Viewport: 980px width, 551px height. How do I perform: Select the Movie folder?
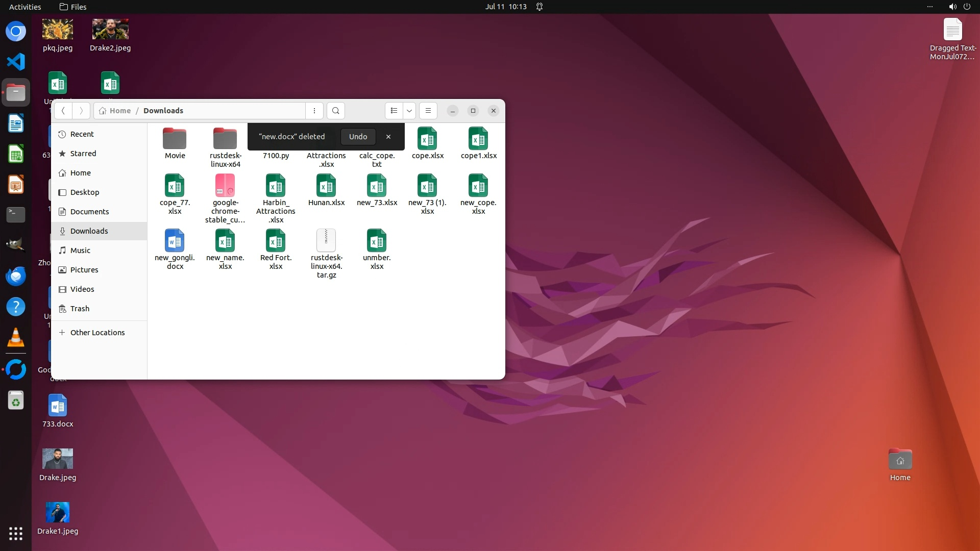coord(175,139)
